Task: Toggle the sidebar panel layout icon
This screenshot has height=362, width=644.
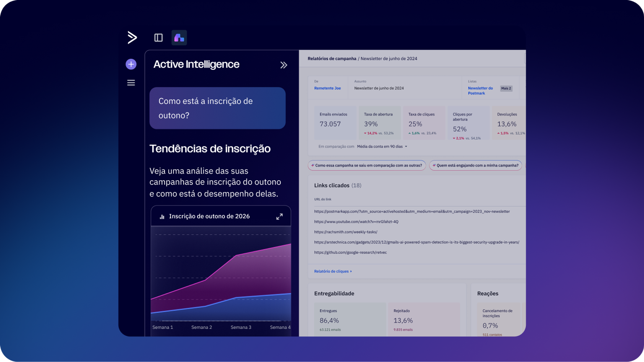Action: click(x=158, y=38)
